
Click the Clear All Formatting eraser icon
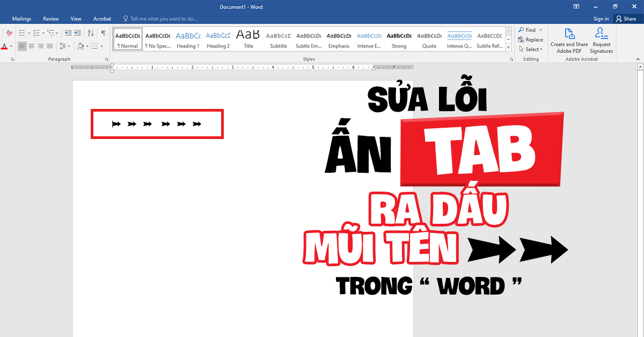(9, 32)
